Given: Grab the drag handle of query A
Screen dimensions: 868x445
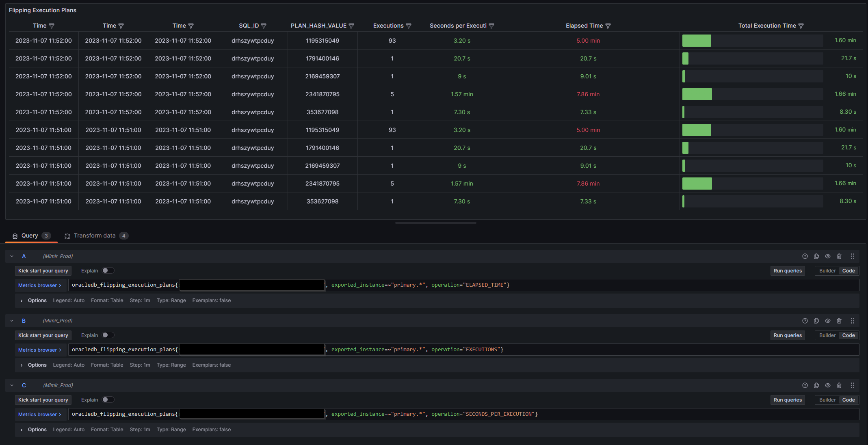Looking at the screenshot, I should tap(853, 256).
